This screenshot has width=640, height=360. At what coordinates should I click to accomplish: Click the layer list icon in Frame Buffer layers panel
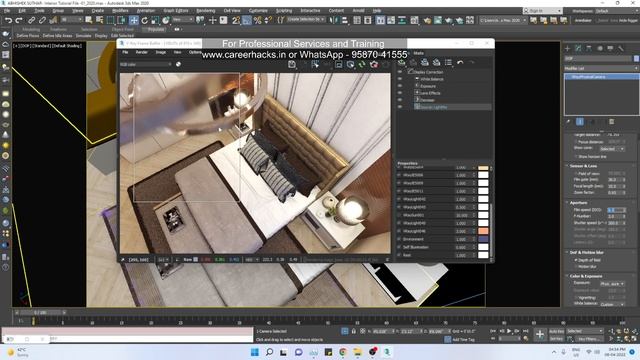(448, 62)
